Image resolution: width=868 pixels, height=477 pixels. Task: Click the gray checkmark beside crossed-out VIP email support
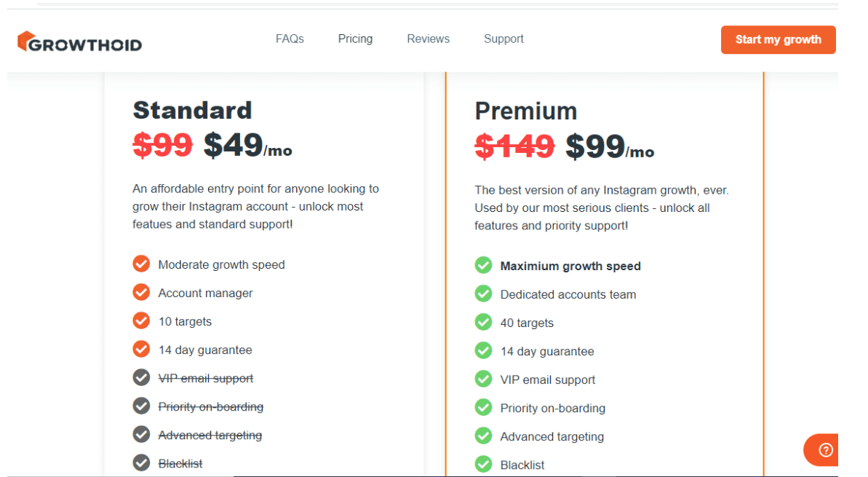(x=141, y=377)
